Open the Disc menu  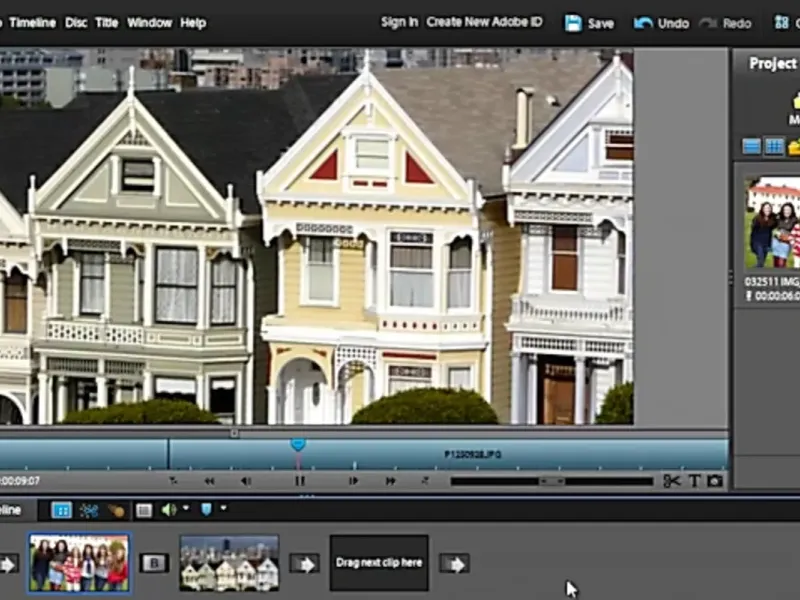click(x=76, y=23)
